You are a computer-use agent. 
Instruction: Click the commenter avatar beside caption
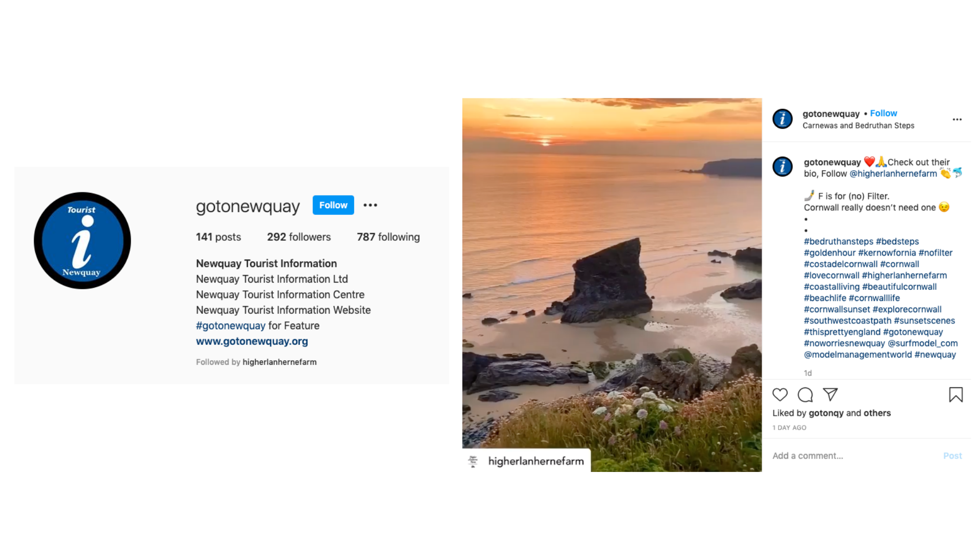[x=782, y=167]
